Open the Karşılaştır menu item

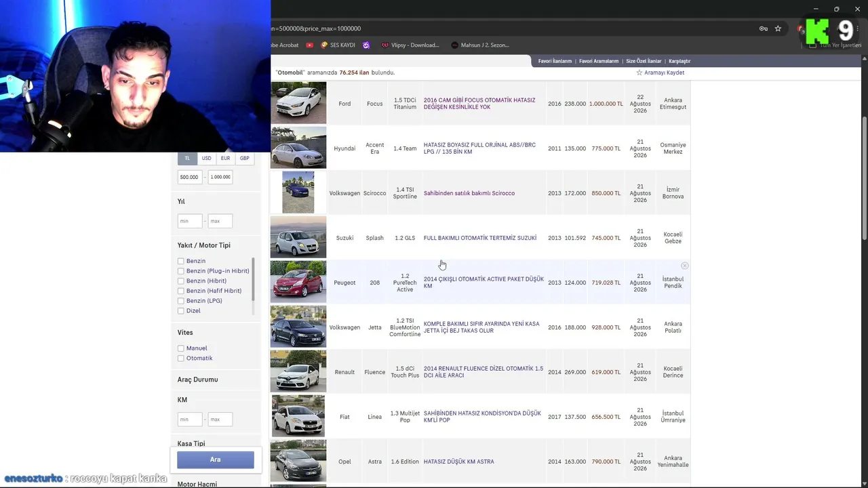point(679,61)
